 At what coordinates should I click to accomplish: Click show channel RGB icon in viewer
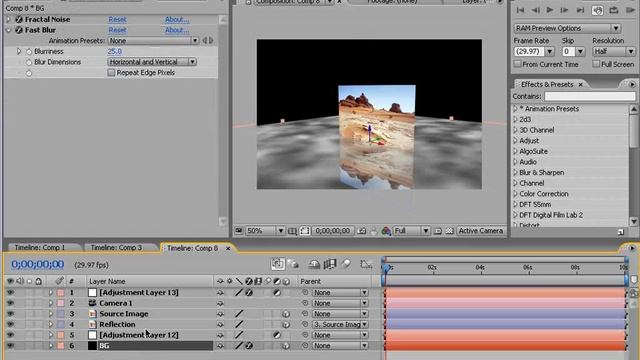tap(386, 231)
